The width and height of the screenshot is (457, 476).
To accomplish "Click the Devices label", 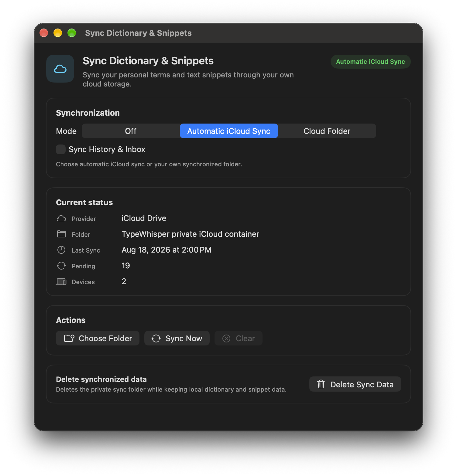I will click(x=83, y=282).
